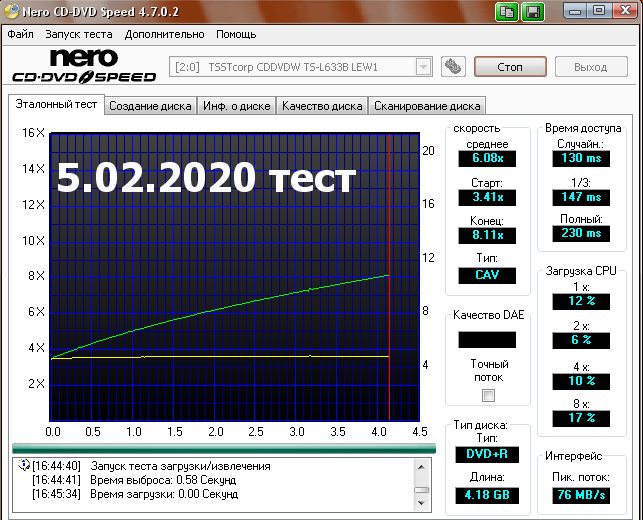Switch to the Качество диска tab
Screen dimensions: 643x520
pos(322,106)
